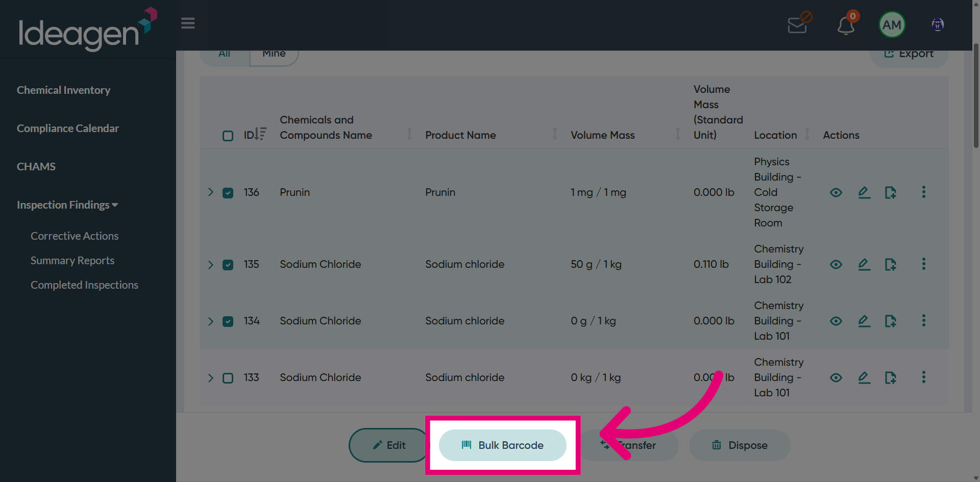Sort by Product Name column arrows
The width and height of the screenshot is (980, 482).
tap(554, 134)
